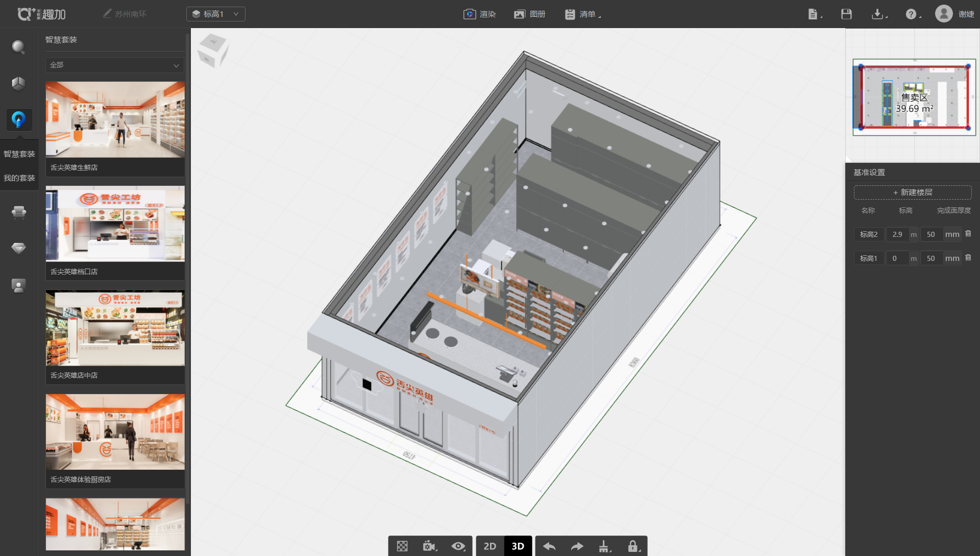Open the 3D model cube sidebar icon
This screenshot has width=980, height=556.
click(19, 84)
